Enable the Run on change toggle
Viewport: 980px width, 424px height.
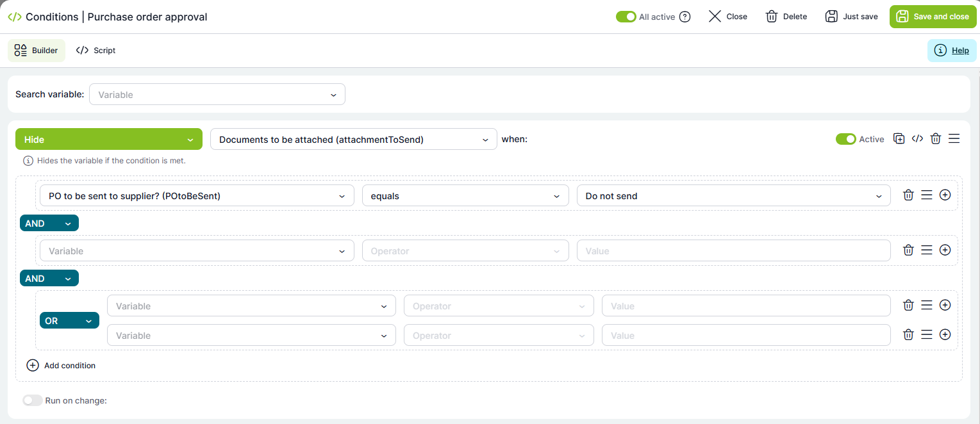[x=33, y=400]
